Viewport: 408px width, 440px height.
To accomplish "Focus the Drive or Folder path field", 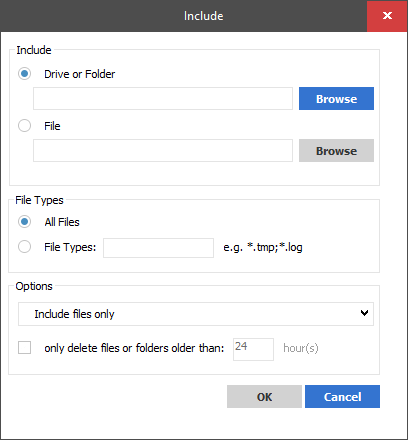I will tap(163, 99).
